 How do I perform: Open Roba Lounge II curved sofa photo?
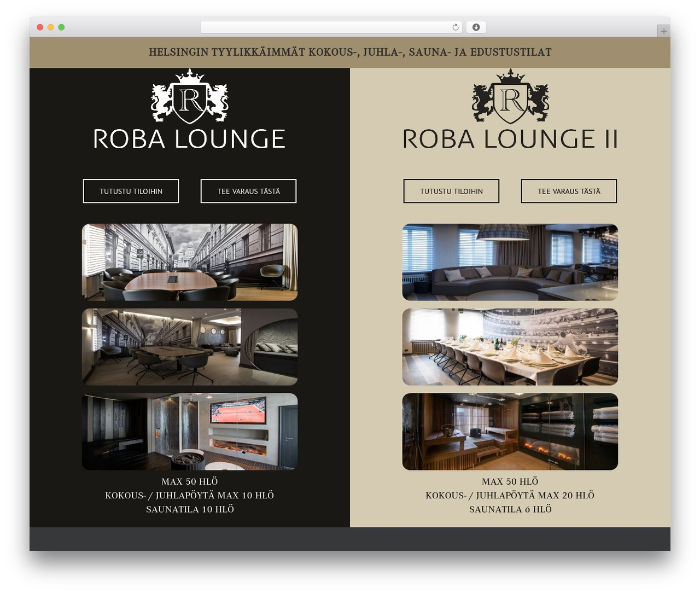(x=510, y=262)
